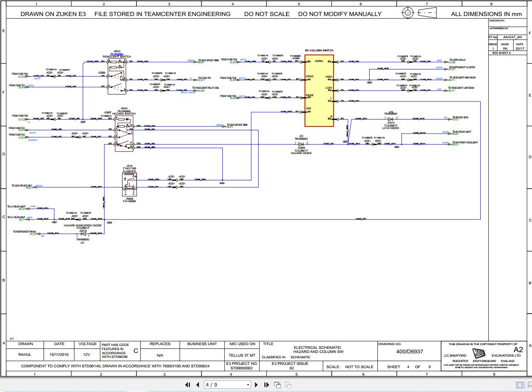Click the next view icon beside previous view
Image resolution: width=532 pixels, height=392 pixels.
coord(288,385)
